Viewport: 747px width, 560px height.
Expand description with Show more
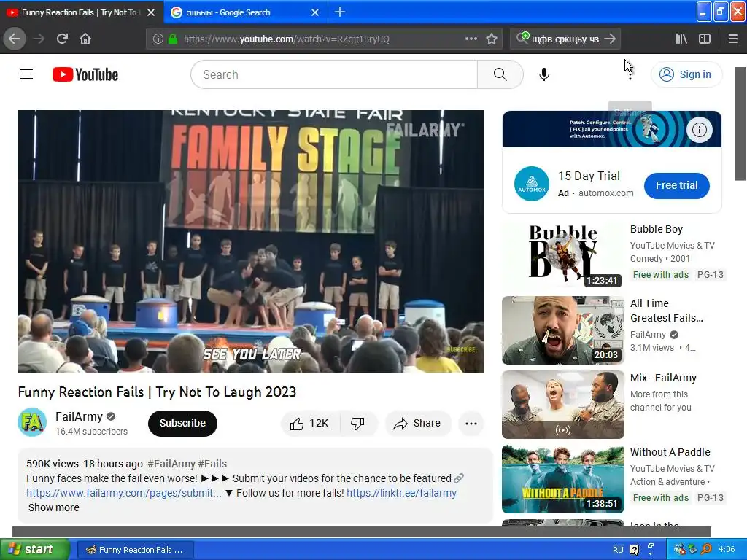(x=54, y=507)
